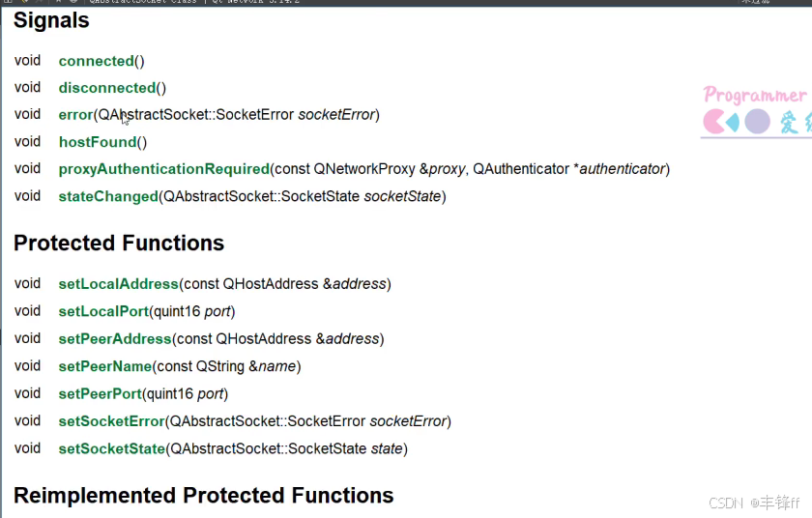
Task: Follow the setLocalPort function link
Action: coord(103,311)
